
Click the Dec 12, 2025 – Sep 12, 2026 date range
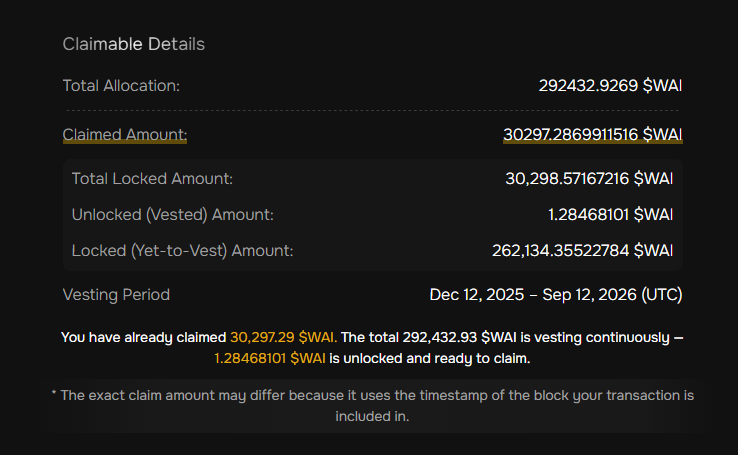click(x=556, y=295)
